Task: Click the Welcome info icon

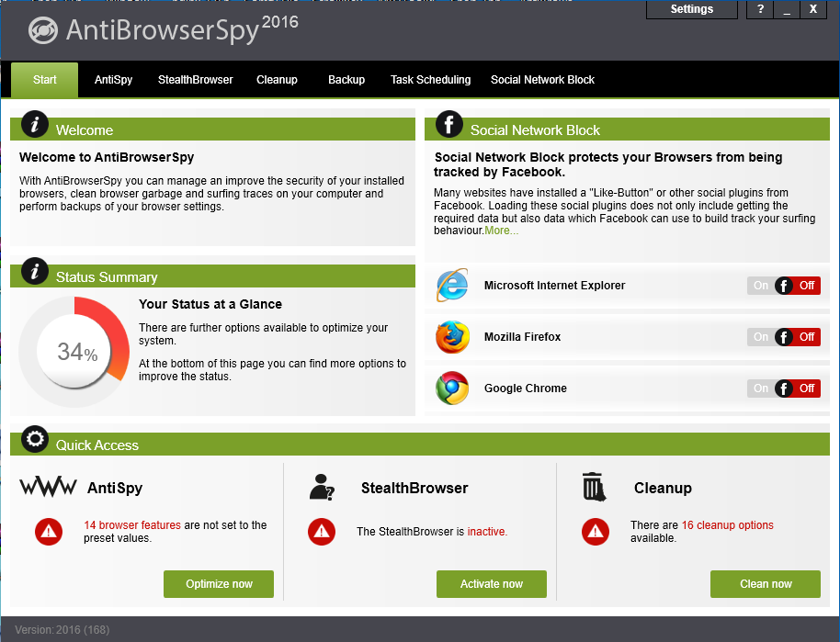Action: (x=35, y=125)
